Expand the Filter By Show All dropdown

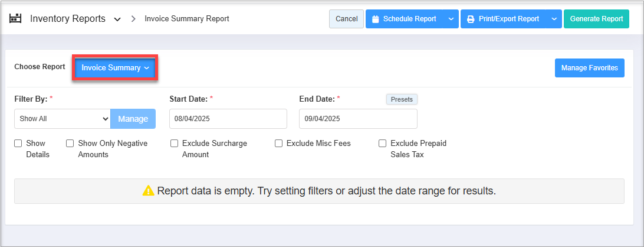62,119
